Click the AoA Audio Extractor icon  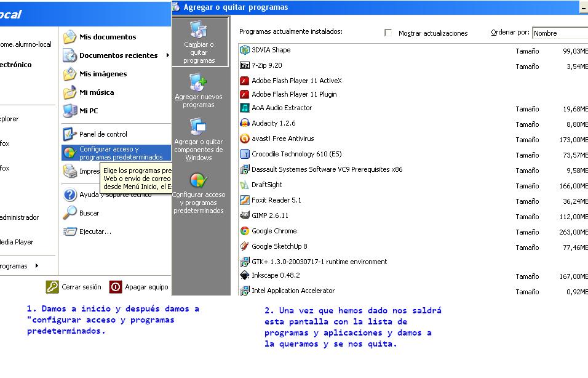coord(245,108)
